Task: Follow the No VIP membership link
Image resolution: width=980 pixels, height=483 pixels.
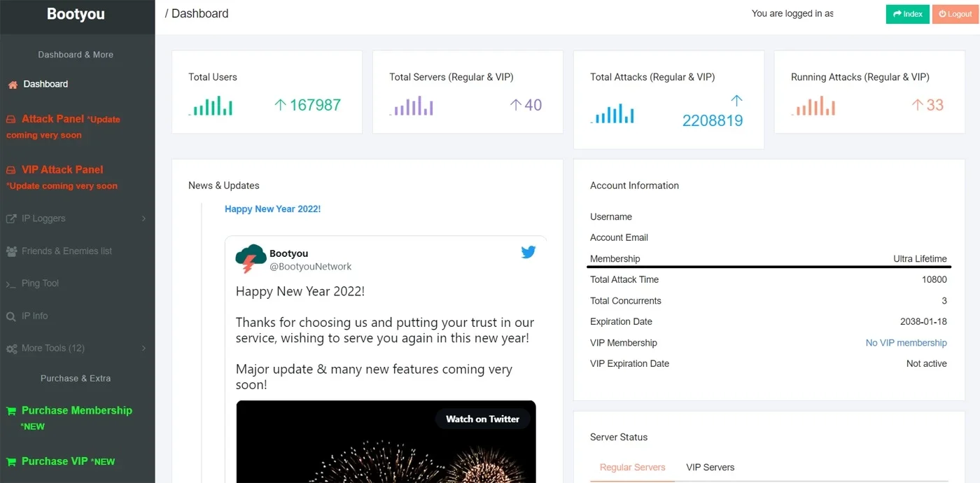Action: pos(906,343)
